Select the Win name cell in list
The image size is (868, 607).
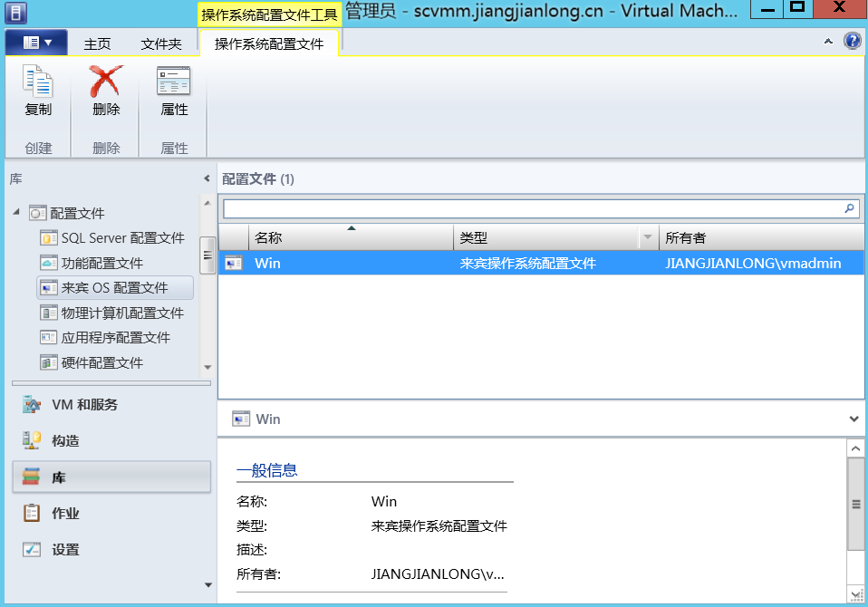tap(267, 264)
